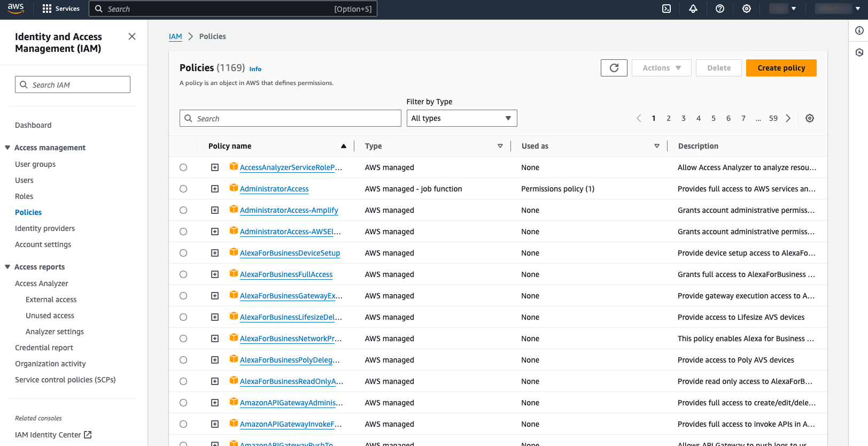Select radio button for AdministratorAccess
This screenshot has height=446, width=868.
(x=183, y=189)
